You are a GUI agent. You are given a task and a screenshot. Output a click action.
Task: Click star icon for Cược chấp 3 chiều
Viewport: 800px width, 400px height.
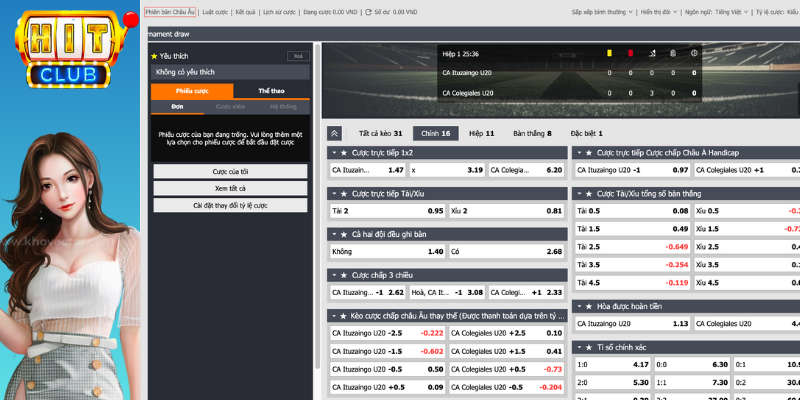[x=344, y=273]
